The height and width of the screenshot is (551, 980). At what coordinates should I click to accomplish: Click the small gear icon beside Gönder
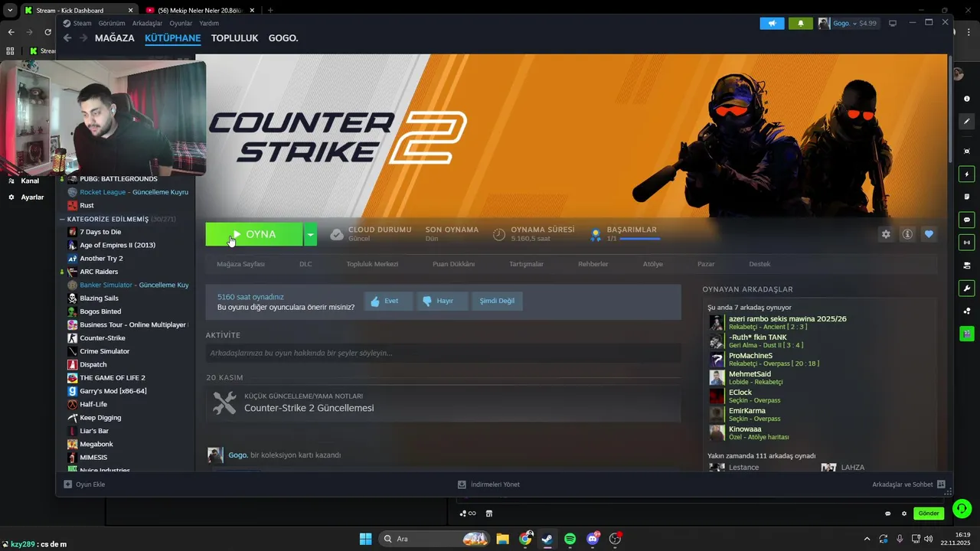click(x=904, y=514)
